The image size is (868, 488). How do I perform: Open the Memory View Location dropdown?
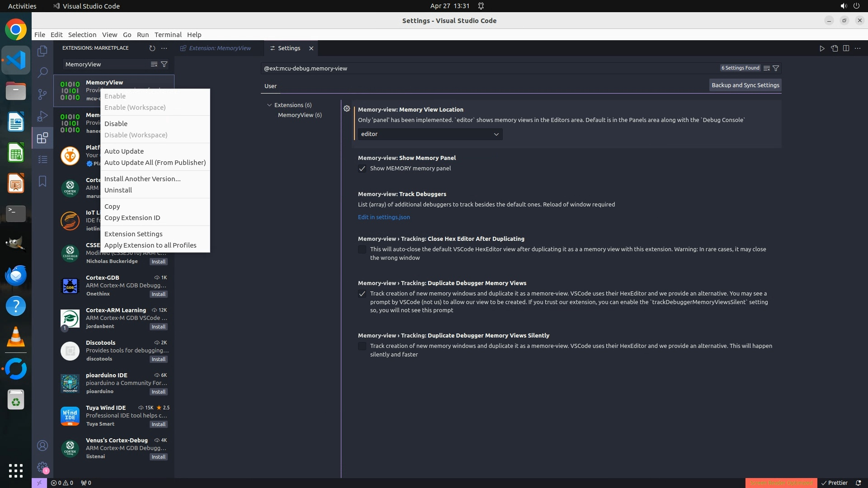pos(429,134)
